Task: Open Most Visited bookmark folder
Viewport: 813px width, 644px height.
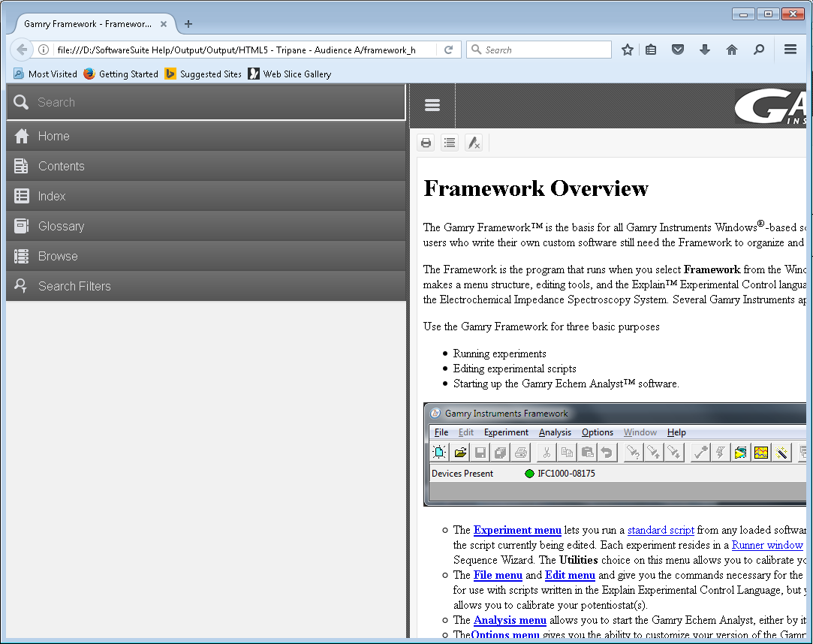Action: click(x=45, y=74)
